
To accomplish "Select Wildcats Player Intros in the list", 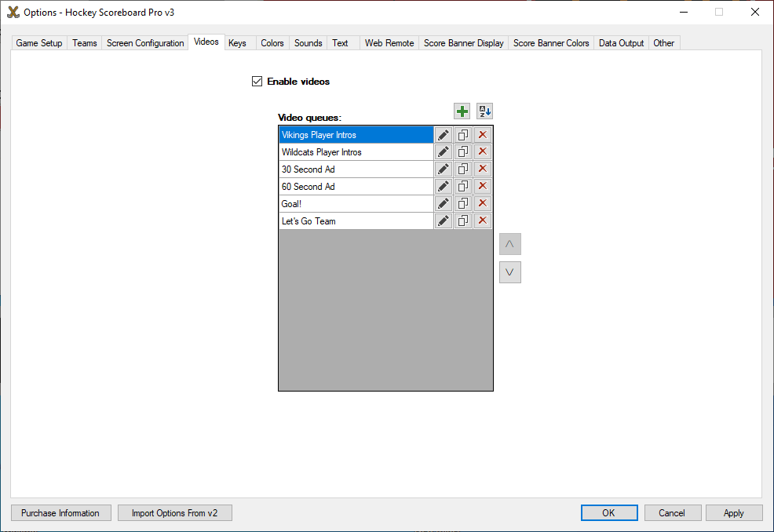I will [356, 152].
